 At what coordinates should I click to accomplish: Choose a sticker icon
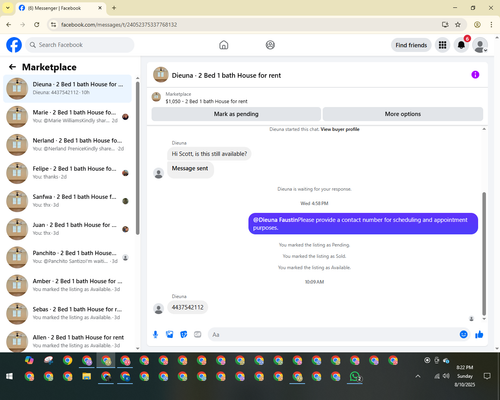184,334
